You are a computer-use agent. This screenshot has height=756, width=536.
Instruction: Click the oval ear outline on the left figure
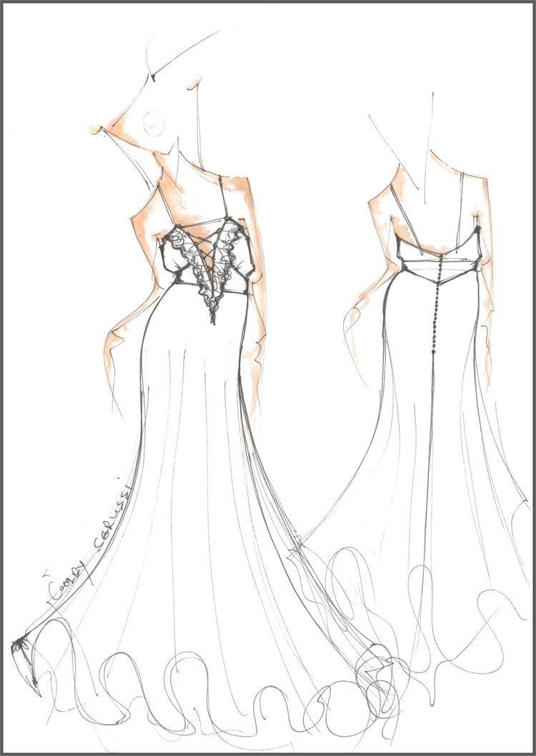point(154,124)
